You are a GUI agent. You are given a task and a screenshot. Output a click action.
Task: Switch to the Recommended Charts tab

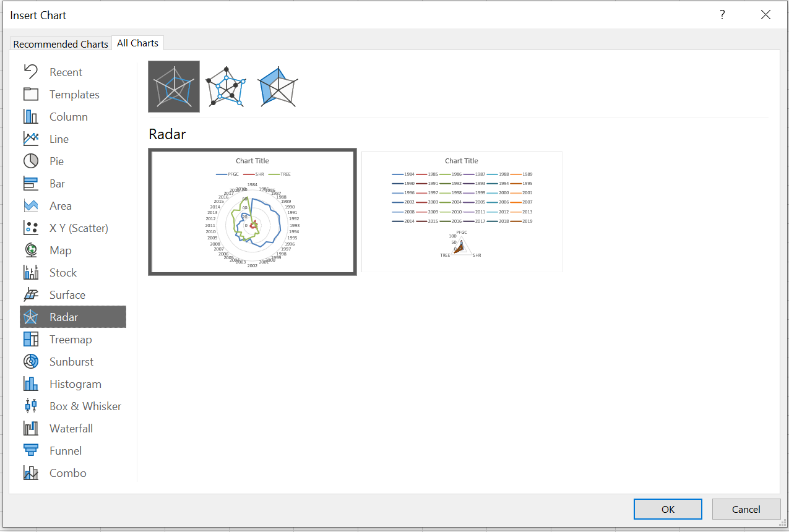click(61, 44)
